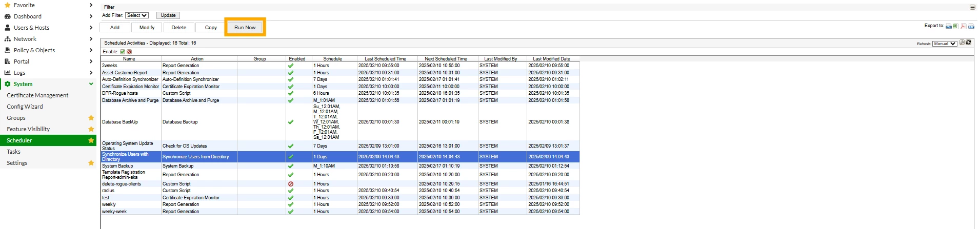Image resolution: width=980 pixels, height=229 pixels.
Task: Click the green Enable checkmark icon
Action: pos(123,52)
